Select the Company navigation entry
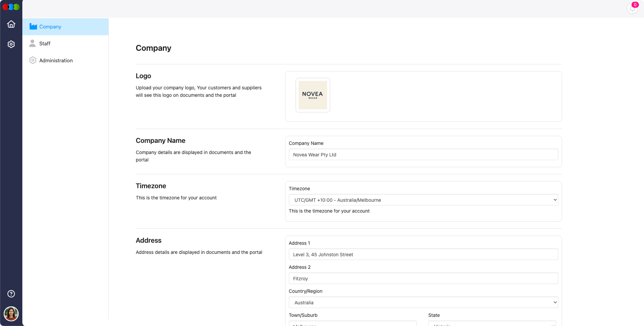Viewport: 644px width, 326px height. [x=50, y=26]
